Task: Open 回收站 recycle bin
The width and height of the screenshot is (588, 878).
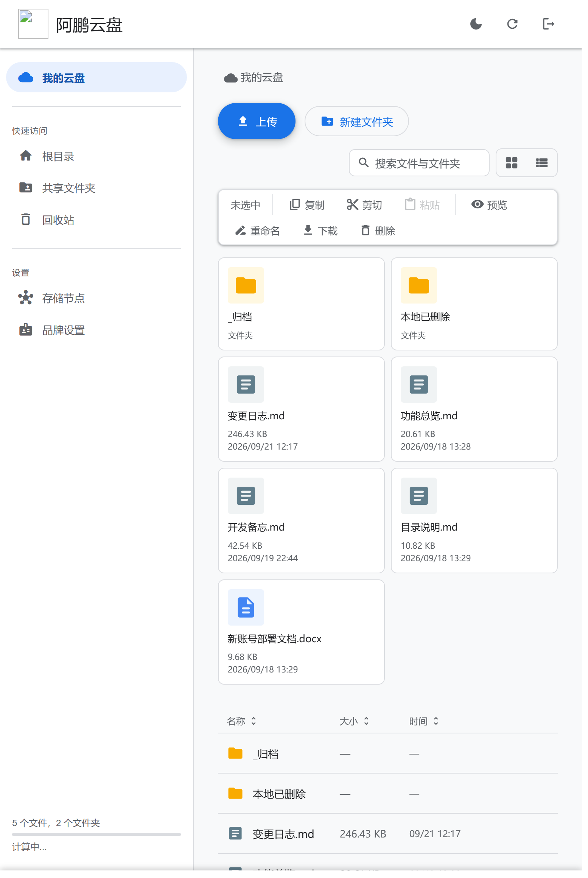Action: pyautogui.click(x=96, y=219)
